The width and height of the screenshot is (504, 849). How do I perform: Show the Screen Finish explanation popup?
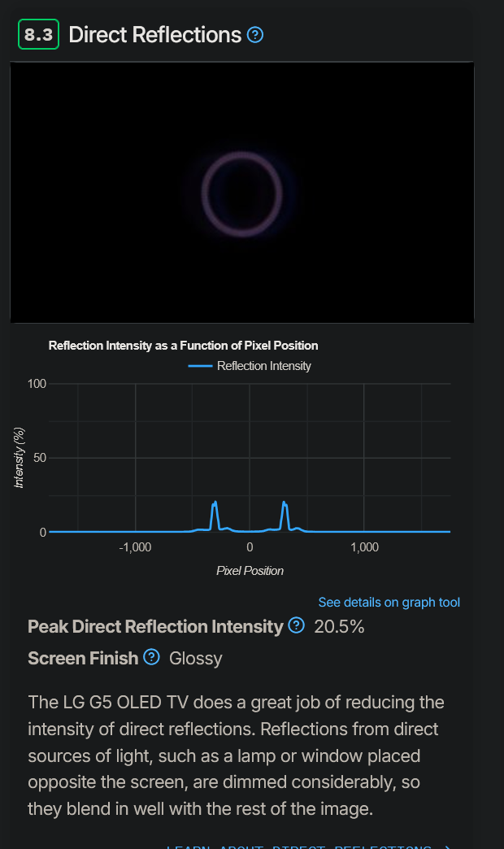coord(151,657)
